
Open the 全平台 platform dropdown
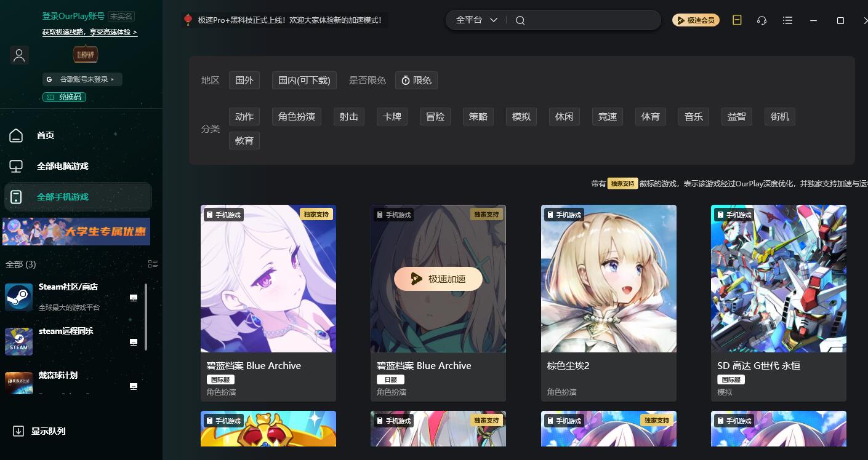pos(476,20)
